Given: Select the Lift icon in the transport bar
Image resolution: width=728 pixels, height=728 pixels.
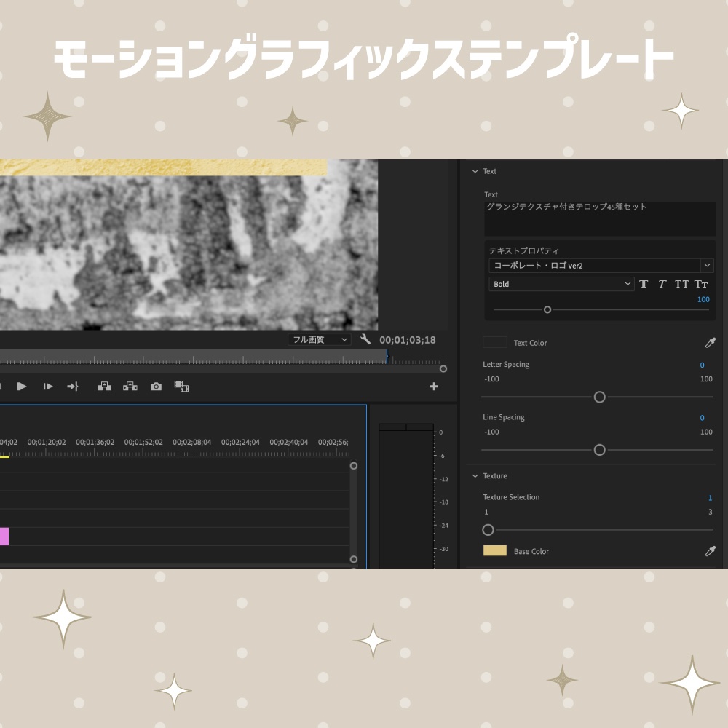Looking at the screenshot, I should click(x=104, y=387).
